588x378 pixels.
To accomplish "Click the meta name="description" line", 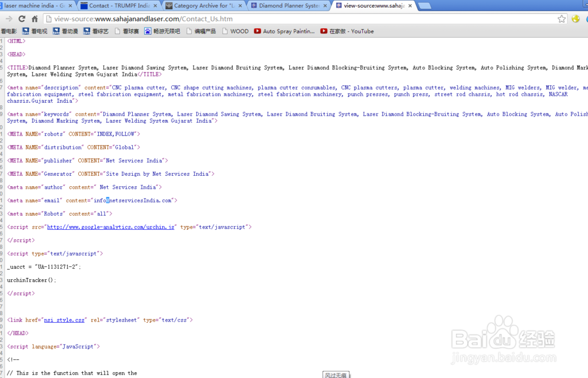I will click(x=298, y=94).
